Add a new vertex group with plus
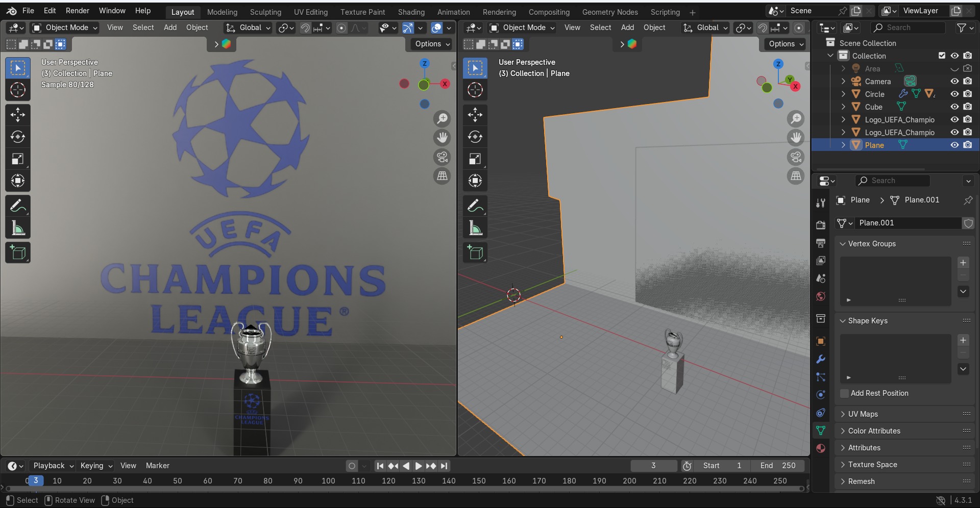Screen dimensions: 980x508 pyautogui.click(x=963, y=263)
